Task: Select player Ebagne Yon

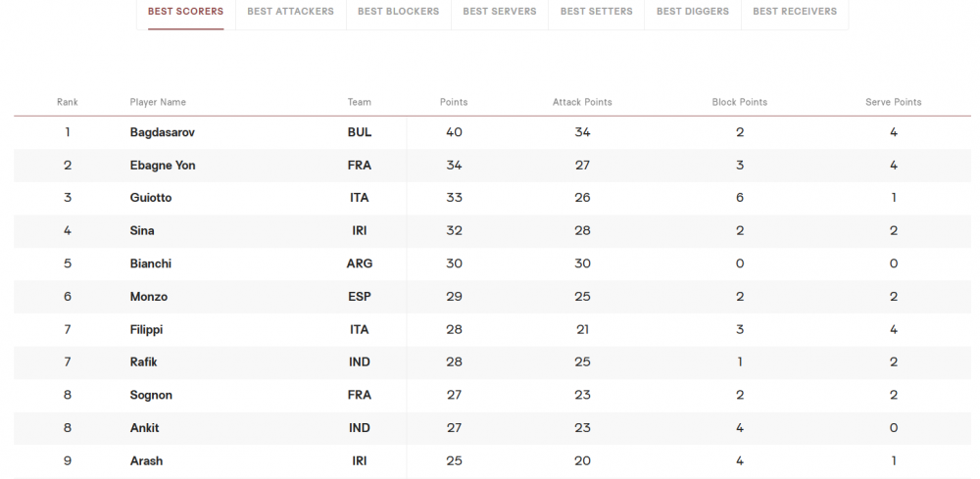Action: [x=163, y=166]
